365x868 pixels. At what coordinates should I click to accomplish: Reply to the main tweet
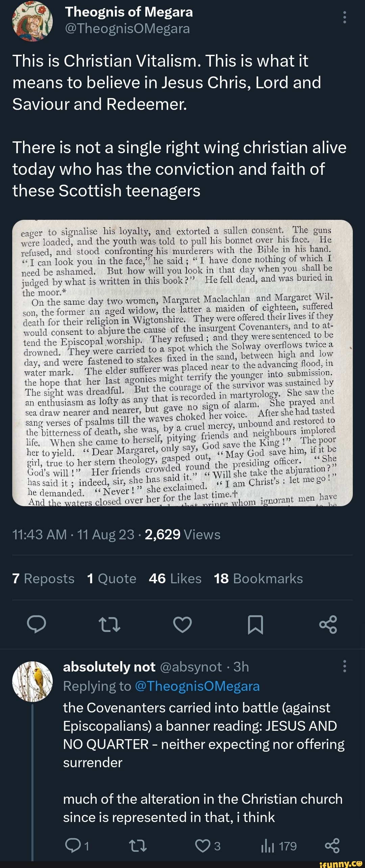[x=36, y=624]
